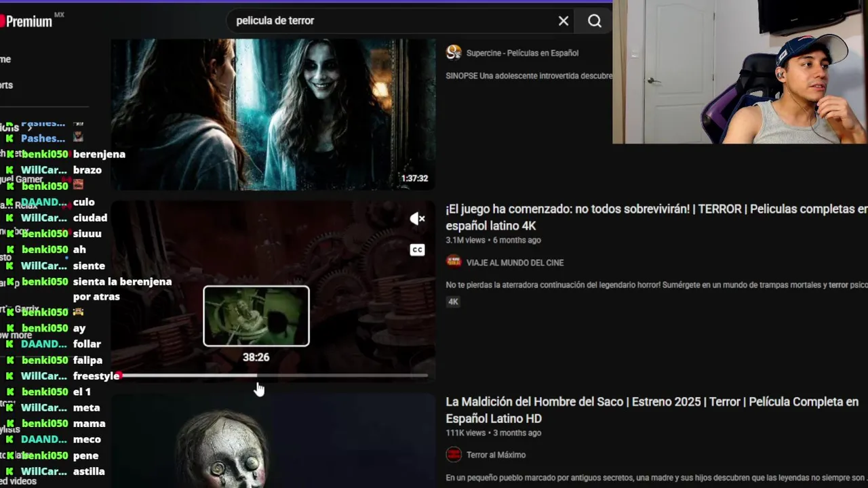
Task: Click chat message 'siuuu' by benki050
Action: 87,233
